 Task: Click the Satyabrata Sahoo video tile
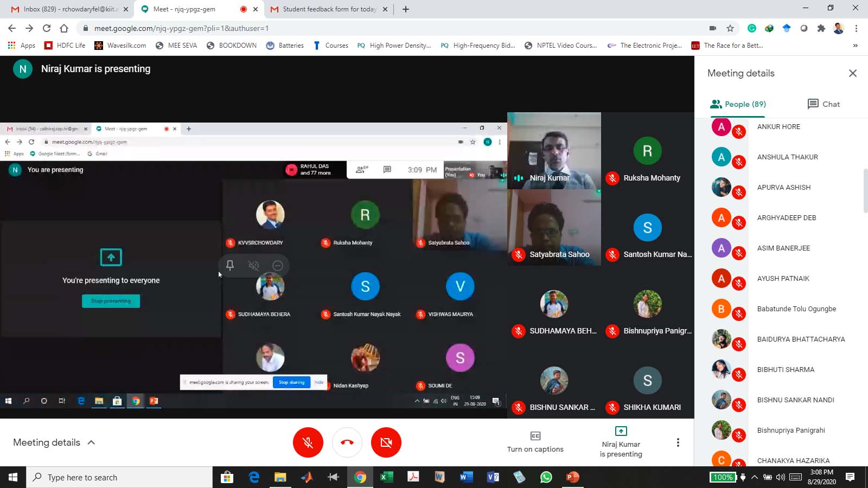[x=554, y=228]
